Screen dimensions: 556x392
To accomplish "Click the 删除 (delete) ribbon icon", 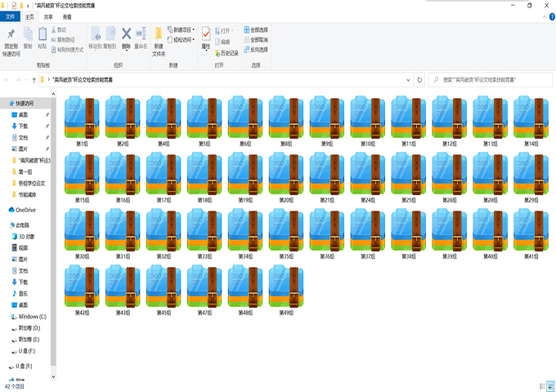I will click(127, 38).
